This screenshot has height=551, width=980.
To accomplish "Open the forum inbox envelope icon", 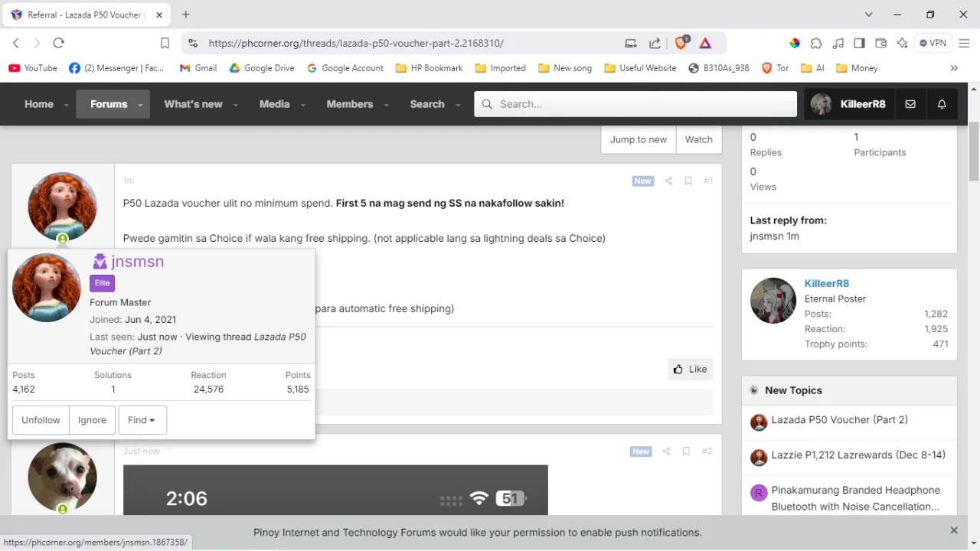I will (x=910, y=104).
